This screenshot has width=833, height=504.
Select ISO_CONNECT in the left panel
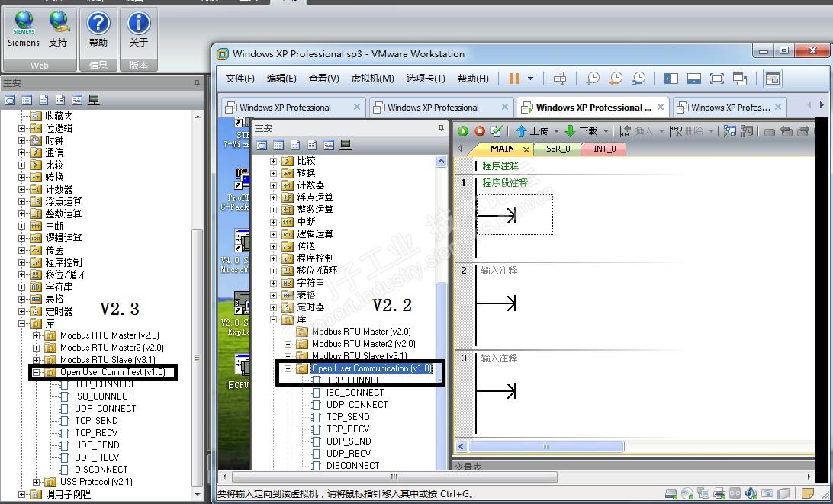point(103,396)
